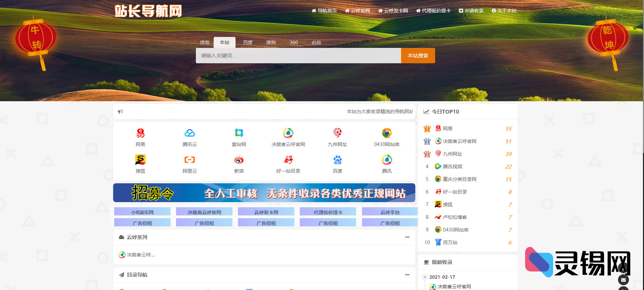Image resolution: width=644 pixels, height=290 pixels.
Task: Focus the keyword search input field
Action: 298,55
